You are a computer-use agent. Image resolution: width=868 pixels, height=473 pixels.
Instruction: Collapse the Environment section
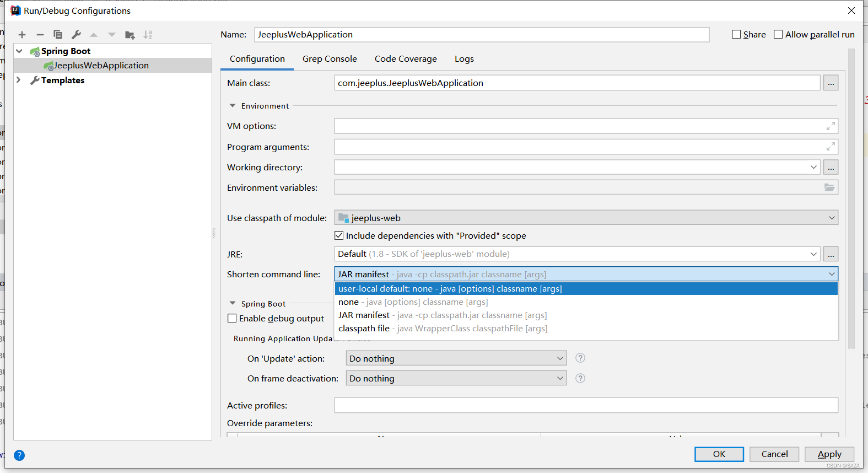tap(233, 105)
